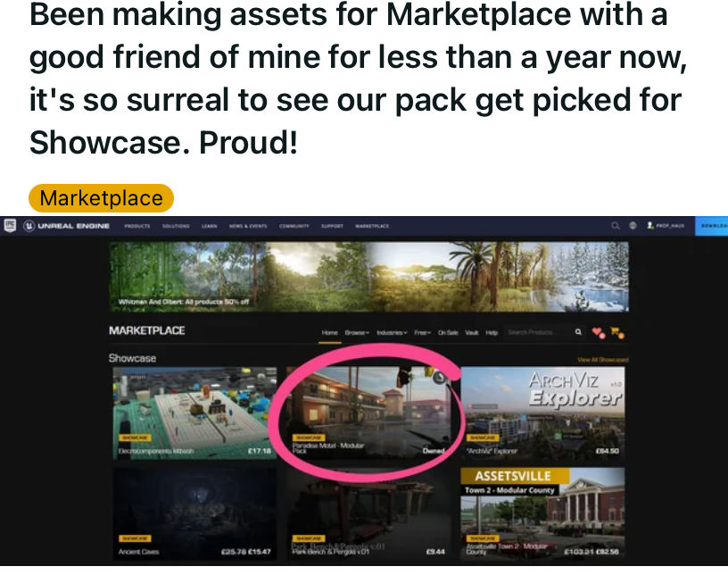The image size is (728, 583).
Task: Expand the Browse dropdown
Action: pos(357,333)
